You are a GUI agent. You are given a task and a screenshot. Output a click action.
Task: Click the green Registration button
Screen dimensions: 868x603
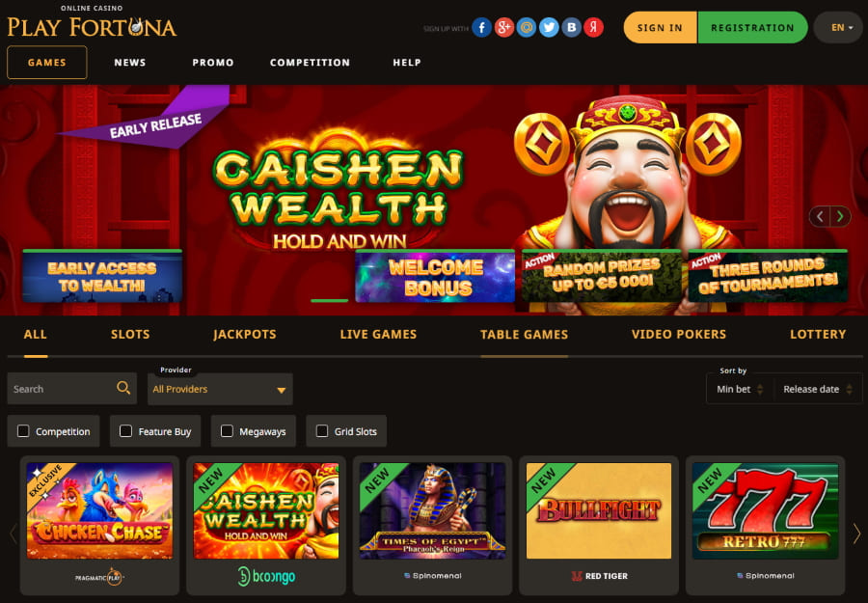pyautogui.click(x=752, y=27)
